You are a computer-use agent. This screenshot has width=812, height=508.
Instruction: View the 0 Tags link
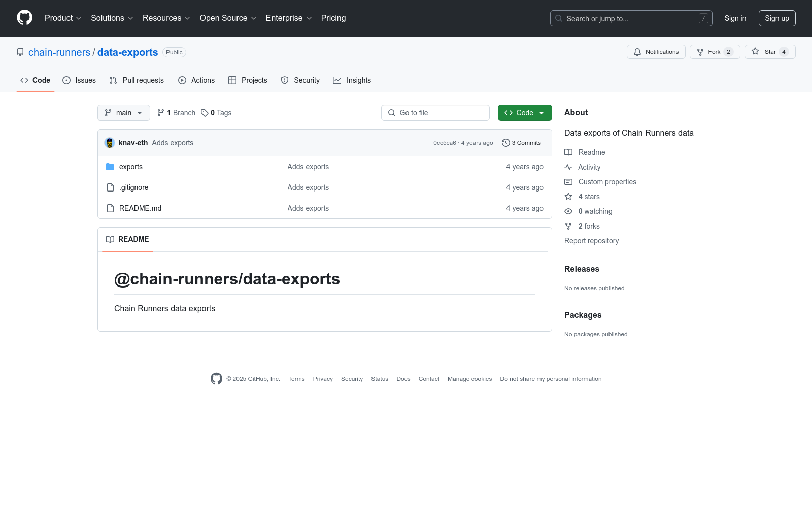[216, 113]
